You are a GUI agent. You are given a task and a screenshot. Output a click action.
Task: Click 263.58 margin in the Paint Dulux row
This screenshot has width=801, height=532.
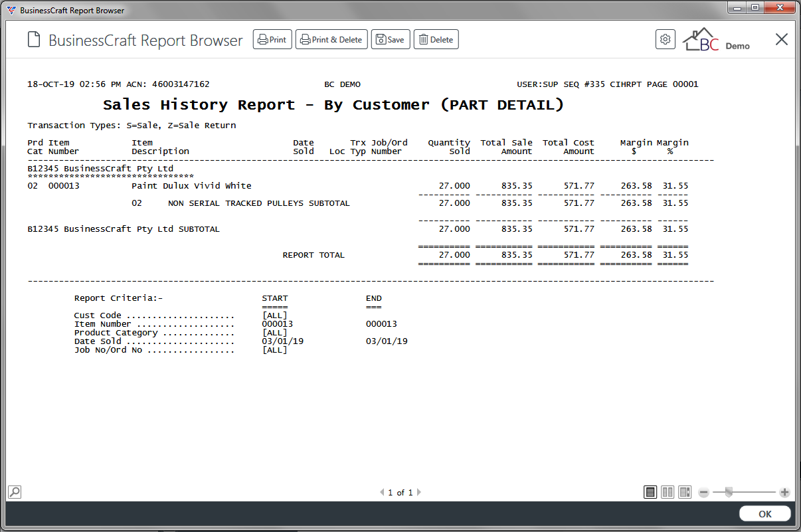click(636, 186)
